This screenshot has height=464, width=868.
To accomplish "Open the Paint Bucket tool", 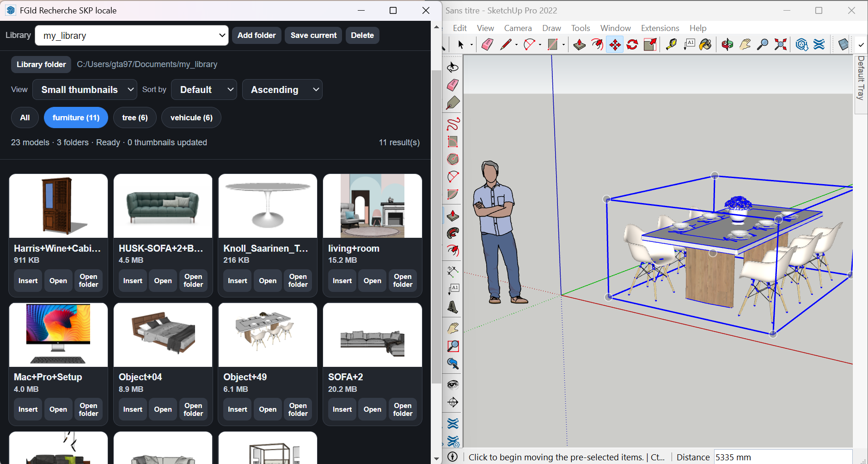I will click(705, 44).
